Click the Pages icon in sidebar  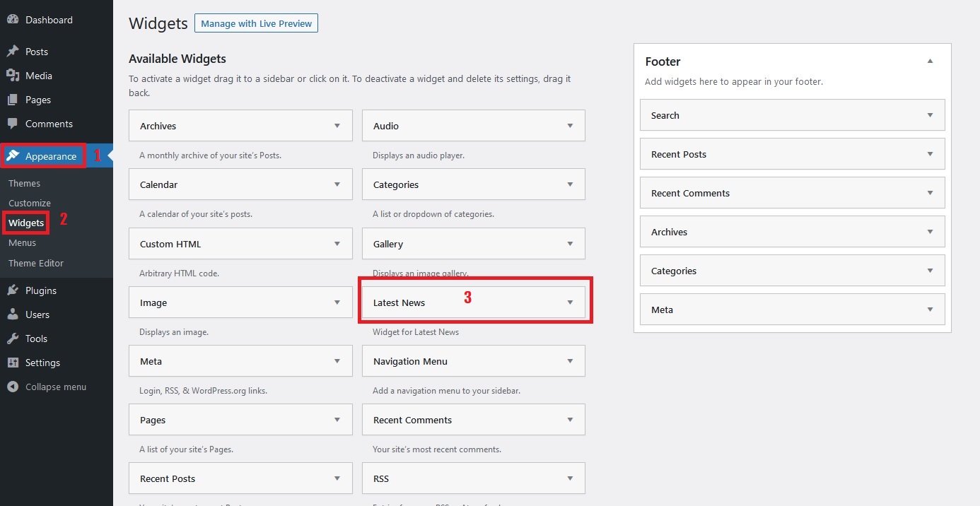pos(13,100)
